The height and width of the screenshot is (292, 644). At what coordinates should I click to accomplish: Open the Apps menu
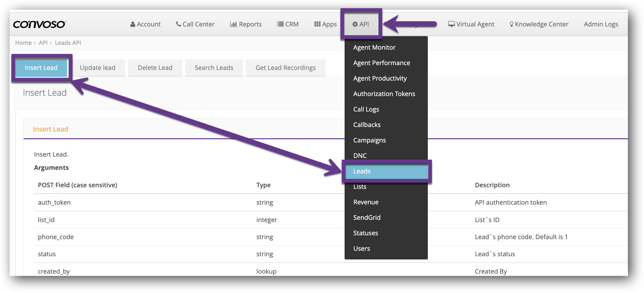coord(326,24)
